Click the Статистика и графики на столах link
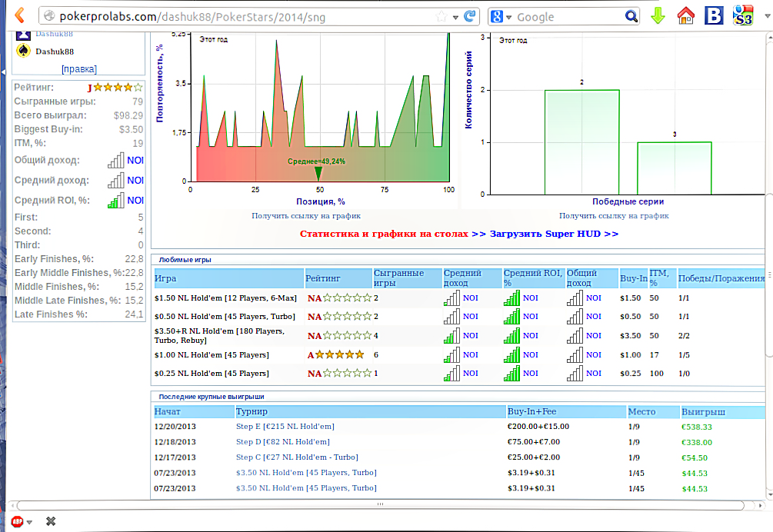The image size is (773, 532). pos(384,234)
